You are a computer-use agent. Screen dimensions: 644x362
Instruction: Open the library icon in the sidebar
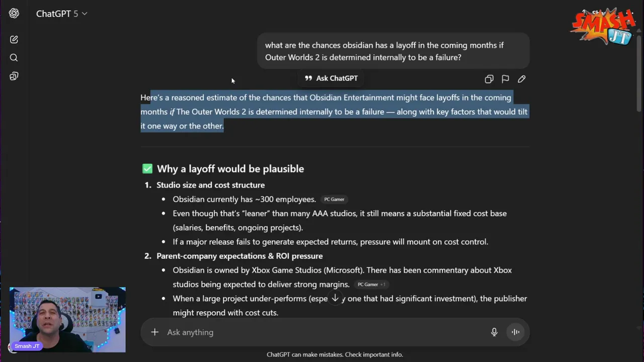pyautogui.click(x=14, y=76)
